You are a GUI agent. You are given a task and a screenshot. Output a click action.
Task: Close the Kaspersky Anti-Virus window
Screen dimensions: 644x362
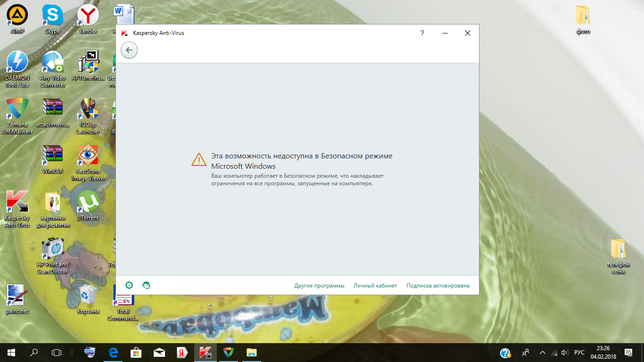tap(467, 33)
